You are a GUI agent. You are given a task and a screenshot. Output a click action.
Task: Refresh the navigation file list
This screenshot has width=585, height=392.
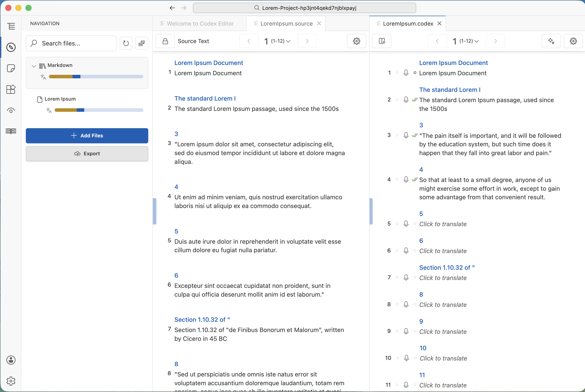(126, 43)
